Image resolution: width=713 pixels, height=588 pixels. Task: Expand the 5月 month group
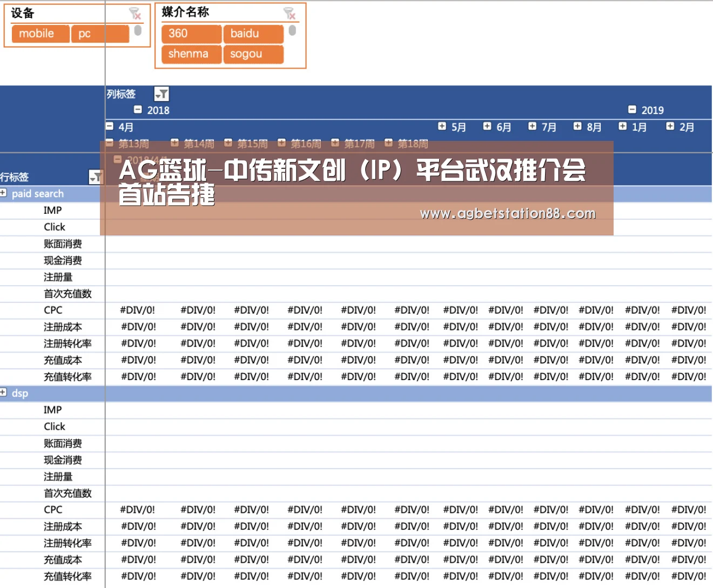pos(442,126)
